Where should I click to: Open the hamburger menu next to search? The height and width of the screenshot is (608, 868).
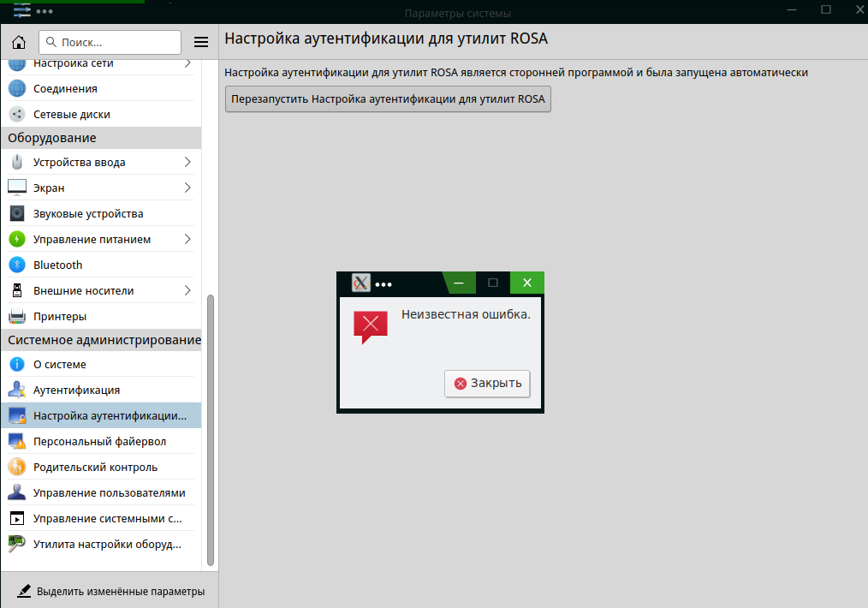201,42
